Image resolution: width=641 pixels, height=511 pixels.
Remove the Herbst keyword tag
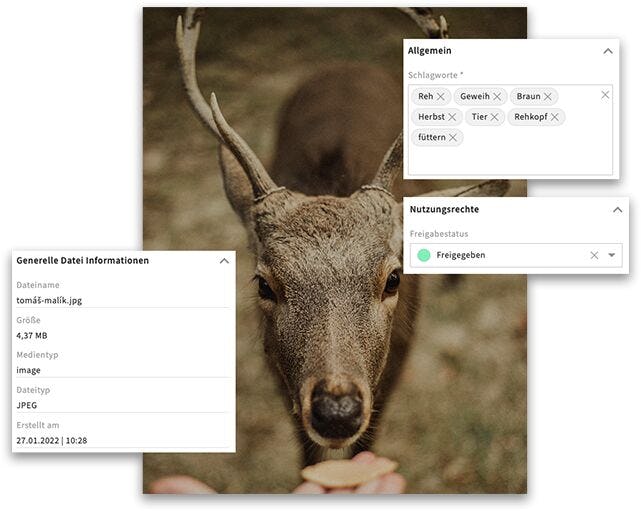point(452,117)
